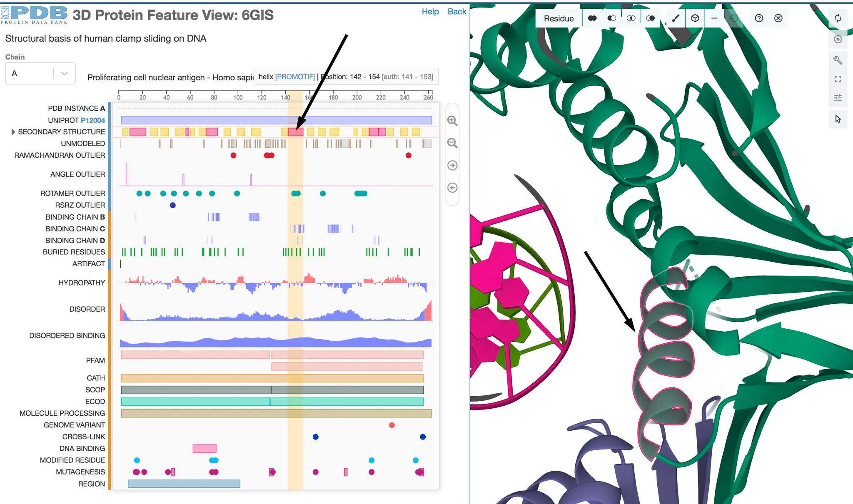Toggle expanded fullscreen viewport icon
Image resolution: width=853 pixels, height=504 pixels.
click(x=838, y=79)
